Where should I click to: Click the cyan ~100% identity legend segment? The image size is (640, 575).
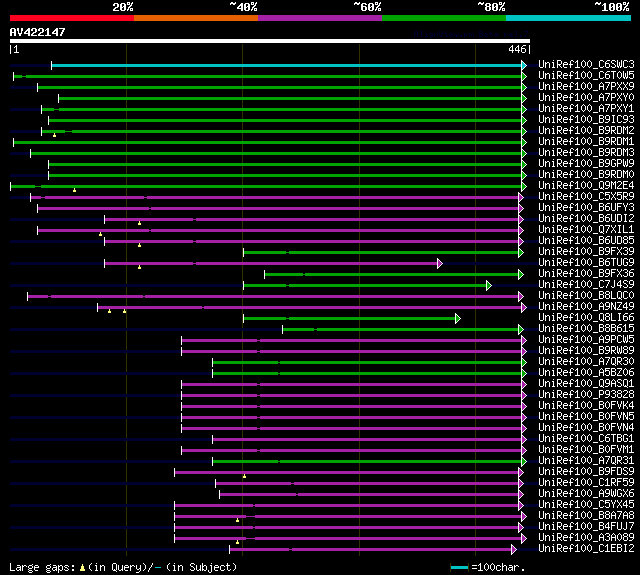point(568,18)
